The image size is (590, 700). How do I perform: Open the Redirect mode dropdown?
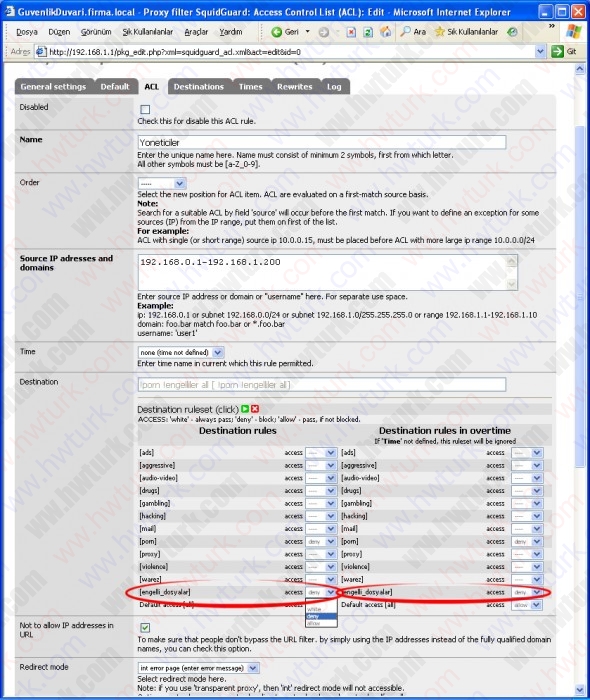point(199,668)
